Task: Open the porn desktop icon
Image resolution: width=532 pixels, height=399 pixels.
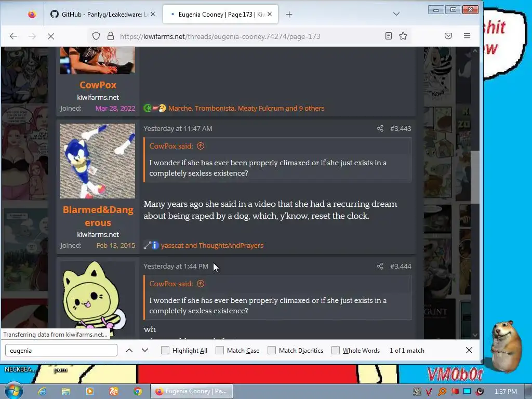Action: (x=60, y=370)
